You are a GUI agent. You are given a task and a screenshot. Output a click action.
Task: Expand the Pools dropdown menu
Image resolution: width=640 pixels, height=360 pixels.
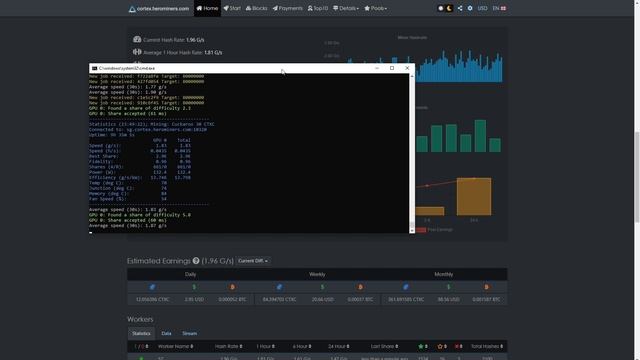coord(375,8)
